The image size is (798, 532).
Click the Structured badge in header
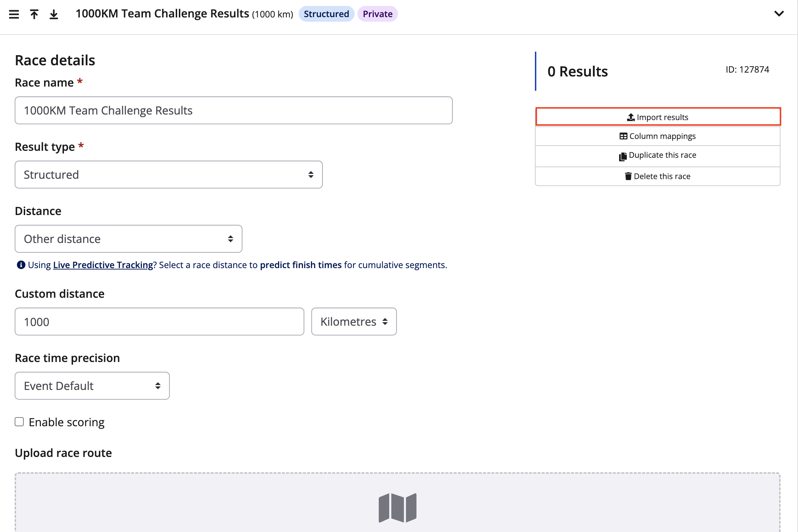point(326,14)
